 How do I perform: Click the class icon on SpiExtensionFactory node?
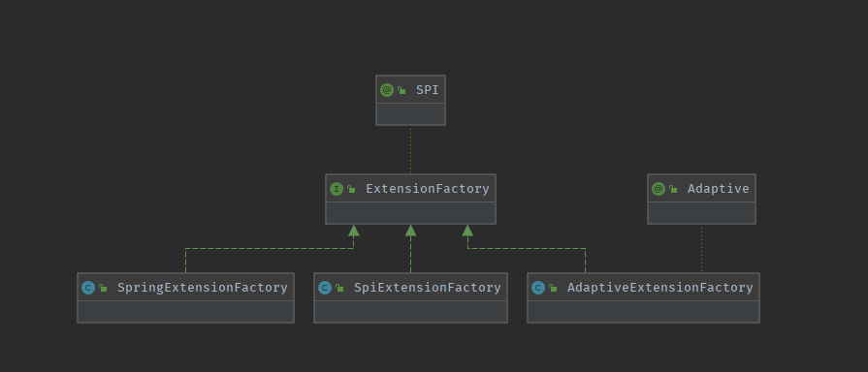(x=325, y=288)
